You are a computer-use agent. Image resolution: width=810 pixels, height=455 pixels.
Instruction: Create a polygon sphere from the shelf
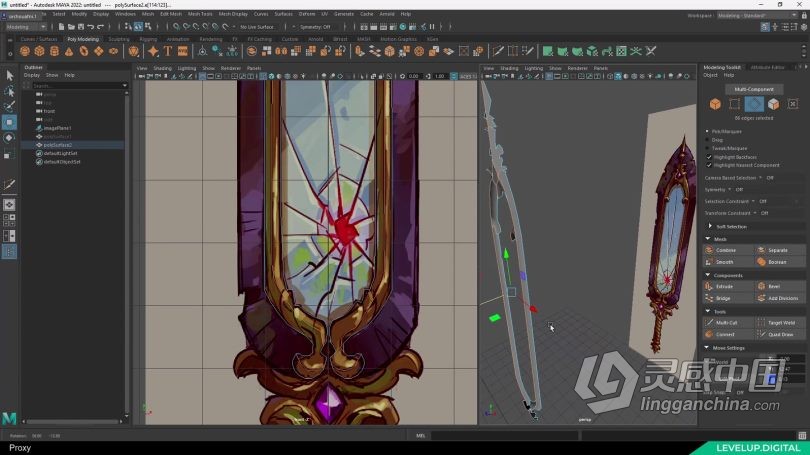(x=25, y=51)
